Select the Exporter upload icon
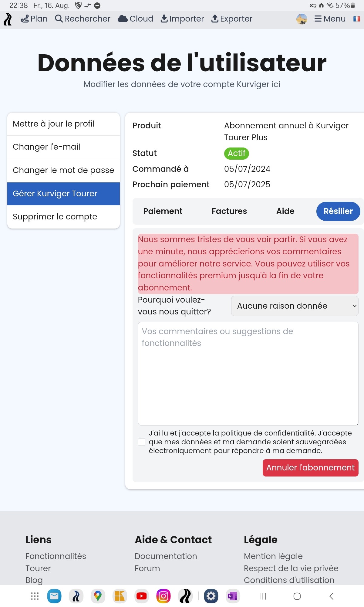 (x=215, y=19)
